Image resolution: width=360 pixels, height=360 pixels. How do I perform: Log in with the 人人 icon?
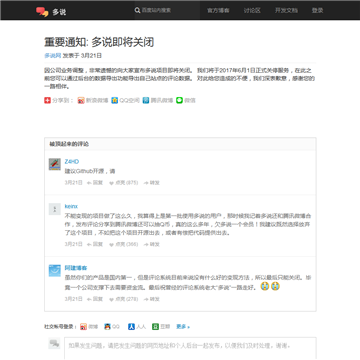coord(131,327)
